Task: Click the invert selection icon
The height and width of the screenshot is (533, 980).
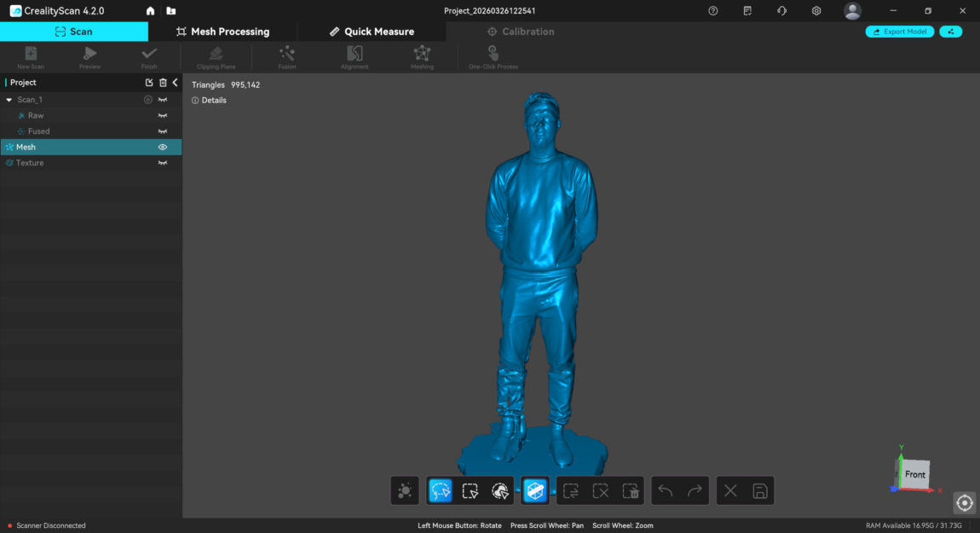Action: coord(571,490)
